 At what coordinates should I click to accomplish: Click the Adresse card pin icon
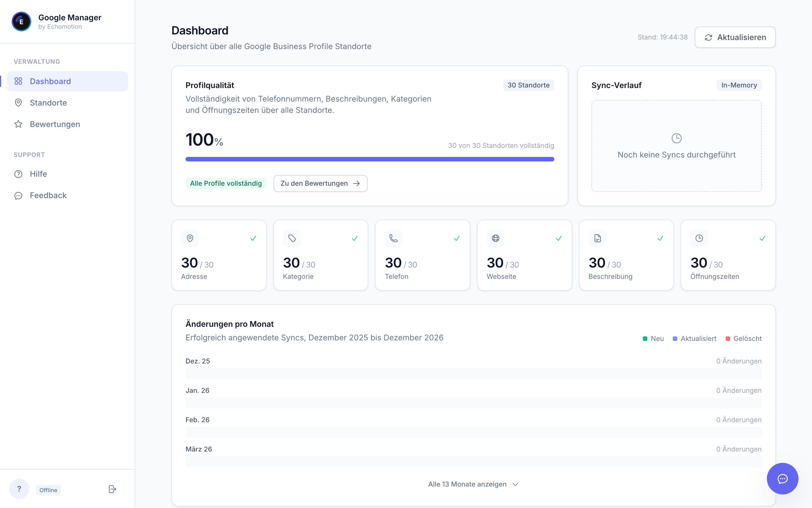point(190,238)
